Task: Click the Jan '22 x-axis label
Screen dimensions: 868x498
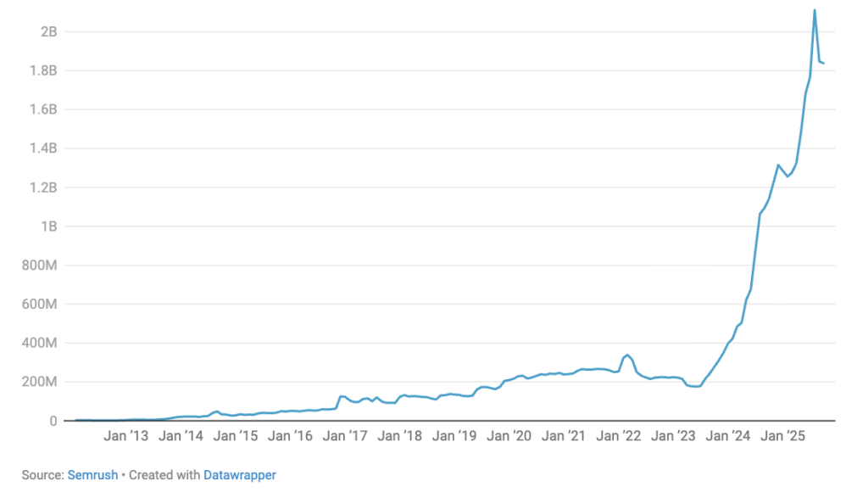Action: [x=620, y=436]
